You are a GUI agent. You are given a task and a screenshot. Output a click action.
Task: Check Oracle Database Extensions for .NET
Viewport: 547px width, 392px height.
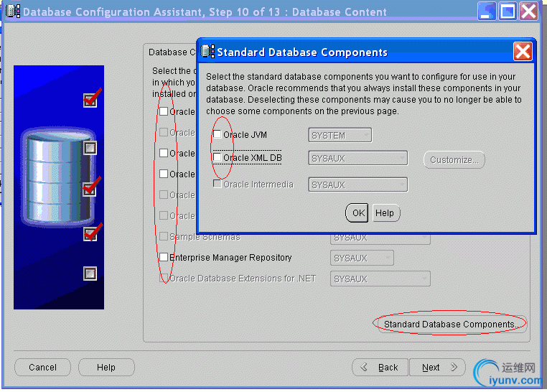164,279
